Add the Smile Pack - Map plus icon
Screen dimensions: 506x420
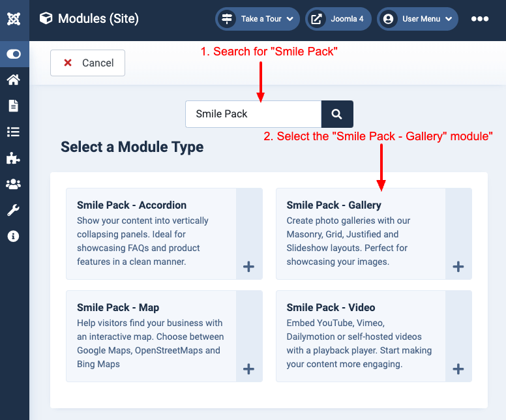click(248, 369)
